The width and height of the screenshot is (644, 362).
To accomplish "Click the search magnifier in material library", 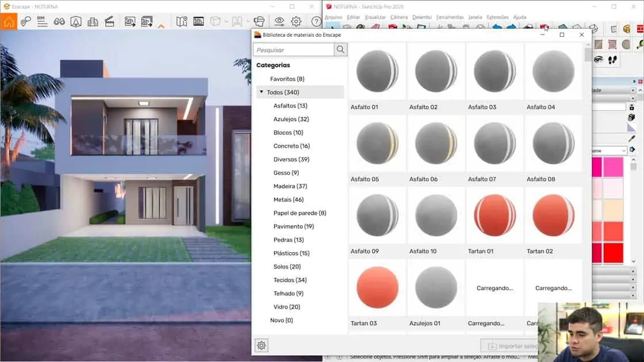I will [x=340, y=49].
